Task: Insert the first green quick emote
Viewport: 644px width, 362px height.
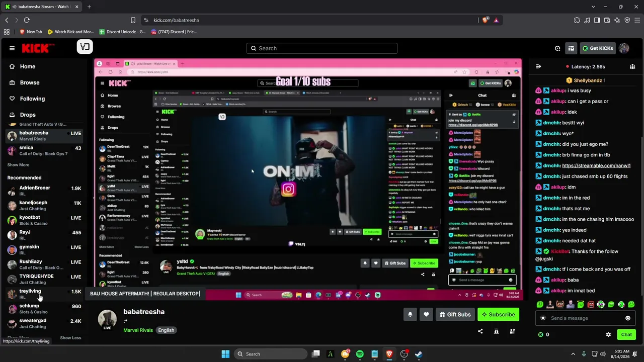Action: [x=540, y=304]
